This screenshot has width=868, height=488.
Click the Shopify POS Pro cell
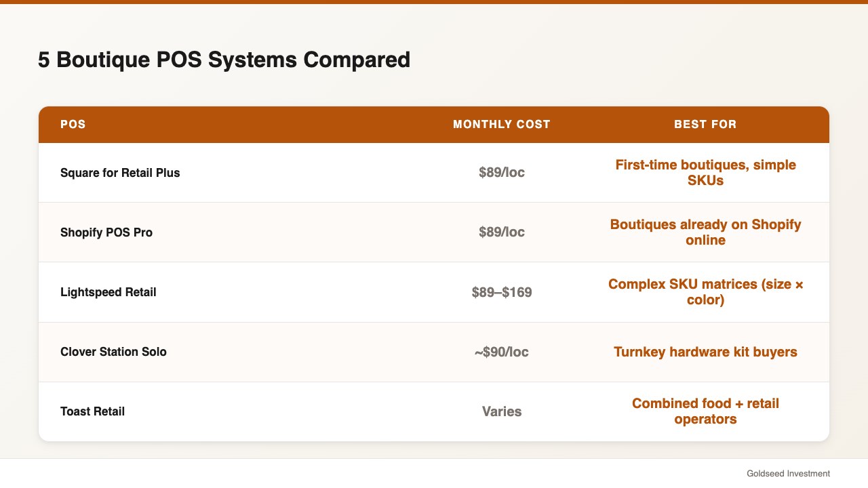[106, 232]
